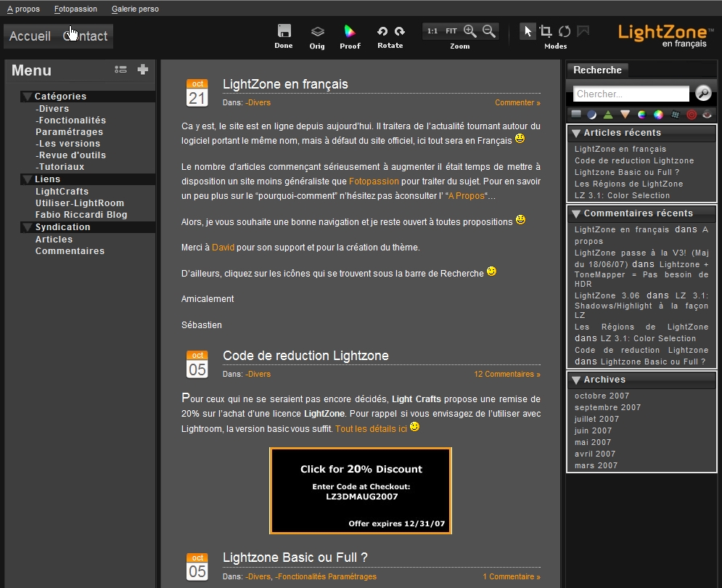
Task: Click the gray ZoneMapper stack icon
Action: tap(575, 114)
